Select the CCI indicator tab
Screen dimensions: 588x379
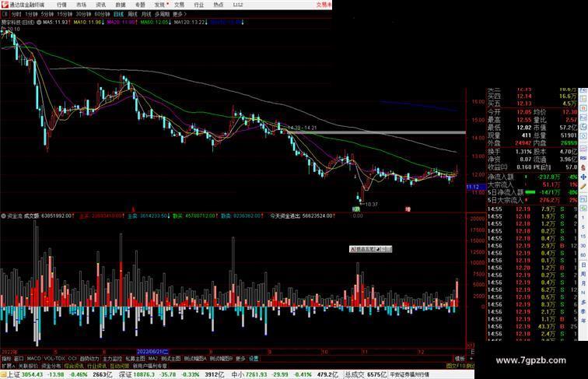pyautogui.click(x=72, y=359)
